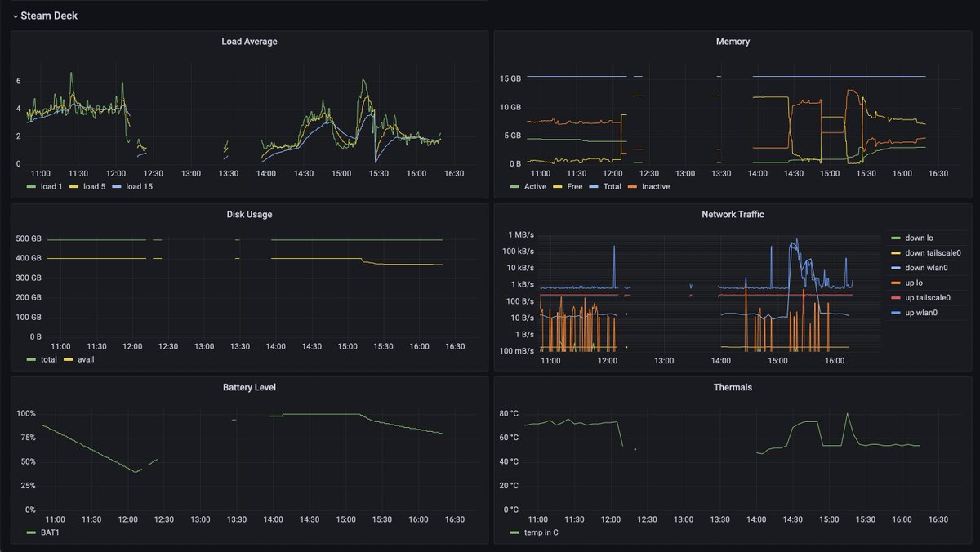
Task: Click the 40 °C label on Thermals axis
Action: point(509,461)
